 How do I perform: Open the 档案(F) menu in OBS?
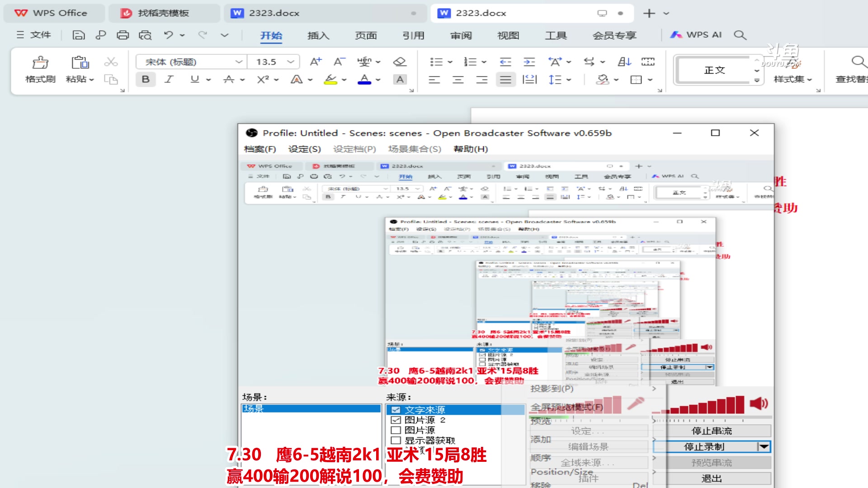pyautogui.click(x=260, y=149)
